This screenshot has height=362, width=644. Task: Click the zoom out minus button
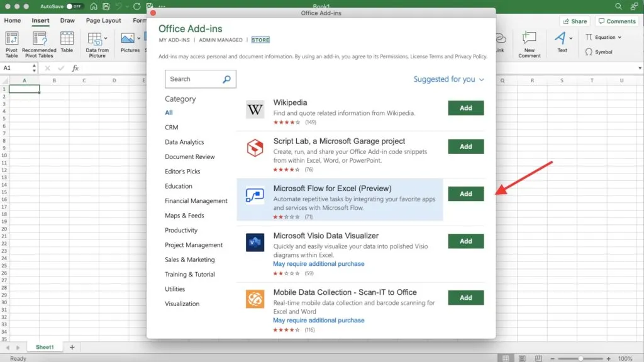(552, 359)
